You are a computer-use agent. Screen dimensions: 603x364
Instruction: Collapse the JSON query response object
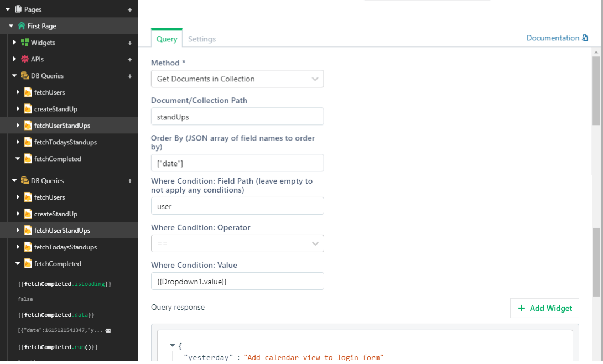click(x=172, y=346)
